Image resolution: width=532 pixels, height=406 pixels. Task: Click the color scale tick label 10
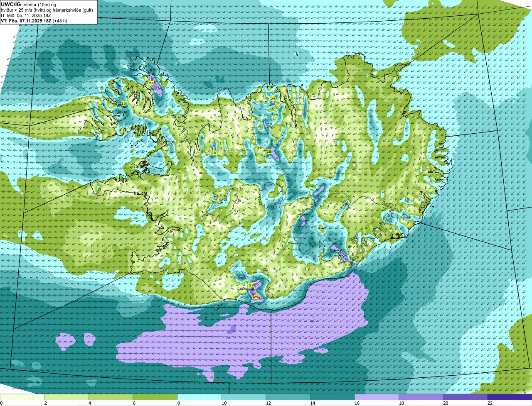point(224,403)
